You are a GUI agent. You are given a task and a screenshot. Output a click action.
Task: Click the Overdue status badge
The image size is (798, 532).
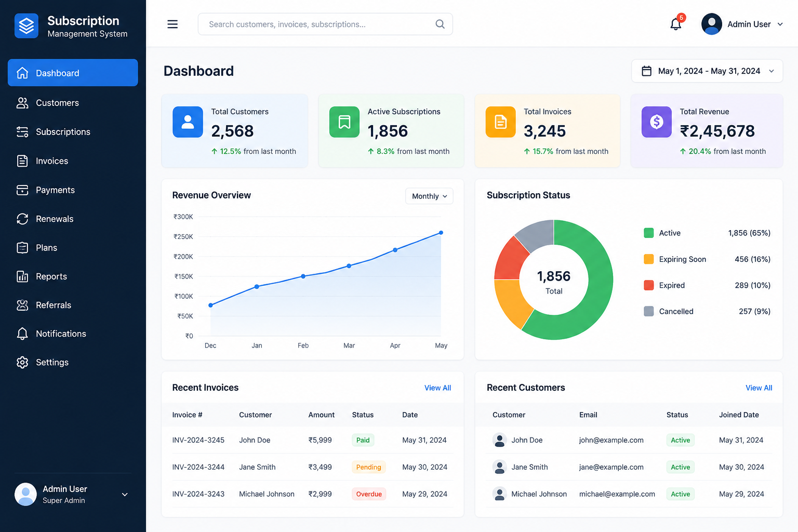coord(369,494)
